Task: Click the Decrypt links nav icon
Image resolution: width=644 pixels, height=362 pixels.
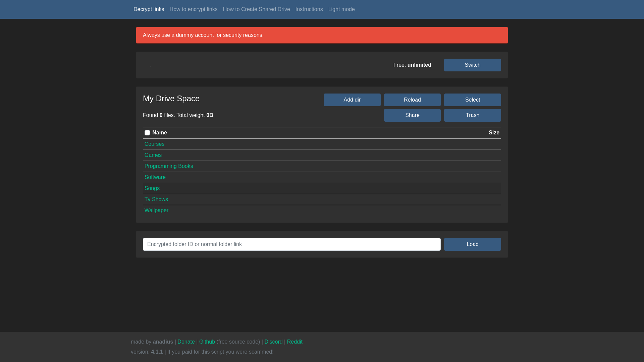Action: (x=148, y=9)
